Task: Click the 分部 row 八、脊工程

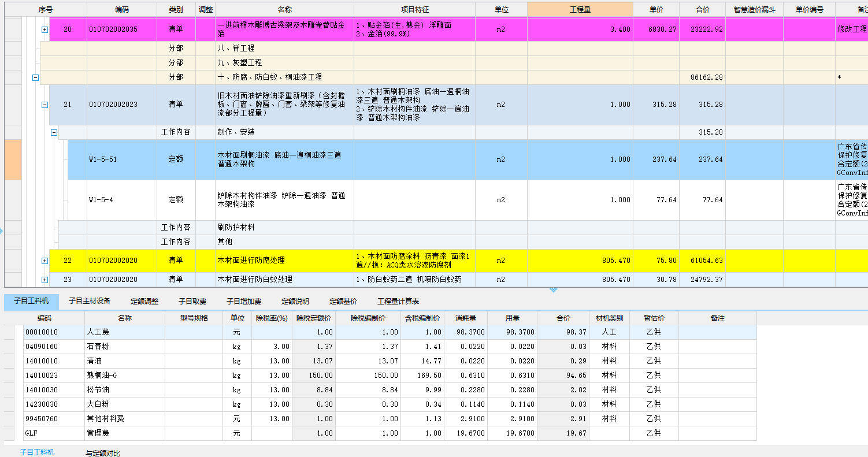Action: 454,49
